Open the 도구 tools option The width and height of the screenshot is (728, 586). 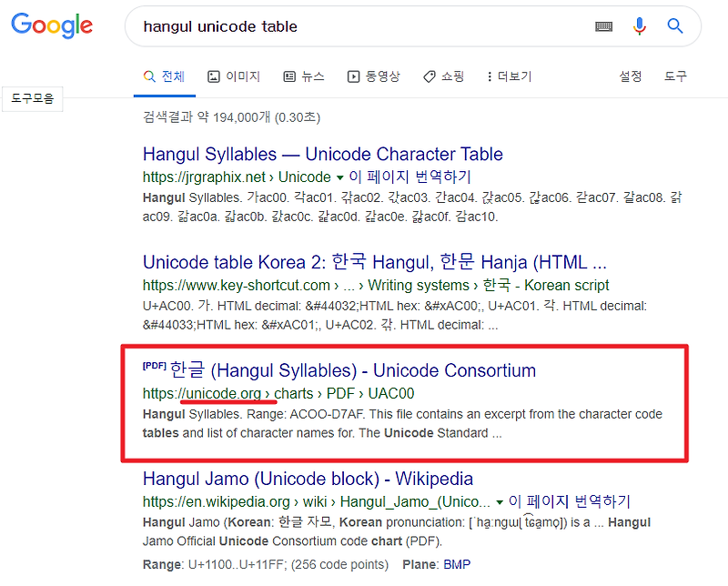[x=675, y=76]
